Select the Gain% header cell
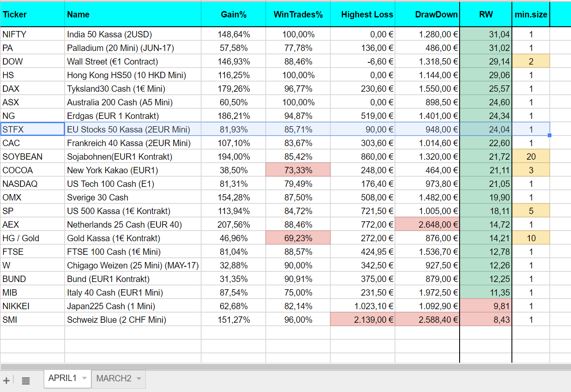This screenshot has width=571, height=392. coord(233,14)
